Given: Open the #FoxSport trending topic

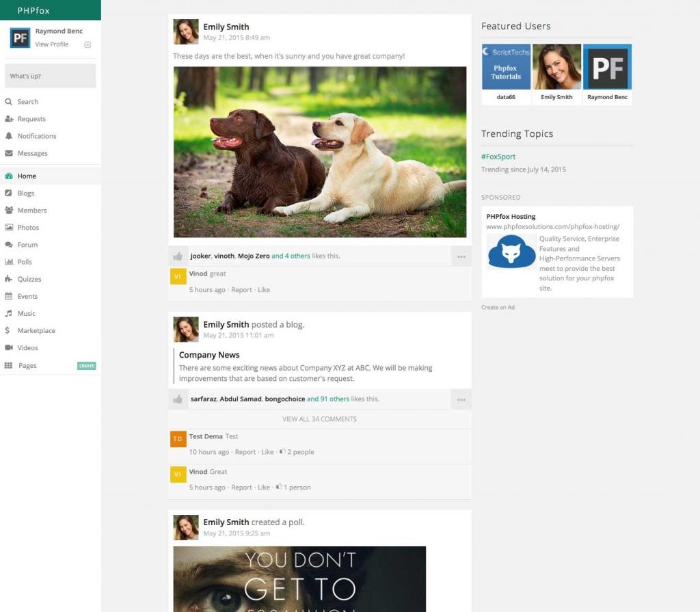Looking at the screenshot, I should point(498,157).
